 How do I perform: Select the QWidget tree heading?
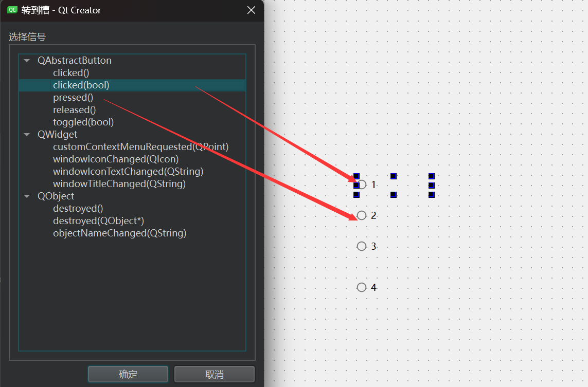[x=58, y=134]
